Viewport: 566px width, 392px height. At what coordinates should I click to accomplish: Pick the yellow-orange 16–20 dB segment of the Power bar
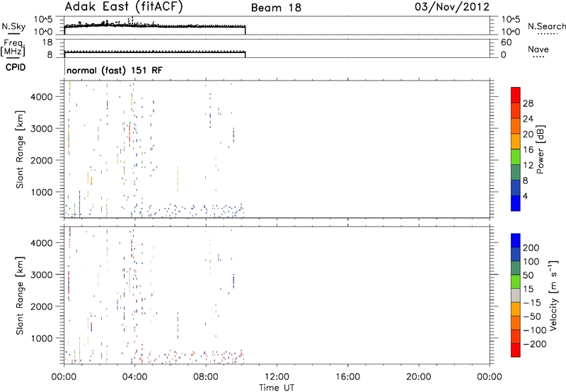pos(516,142)
